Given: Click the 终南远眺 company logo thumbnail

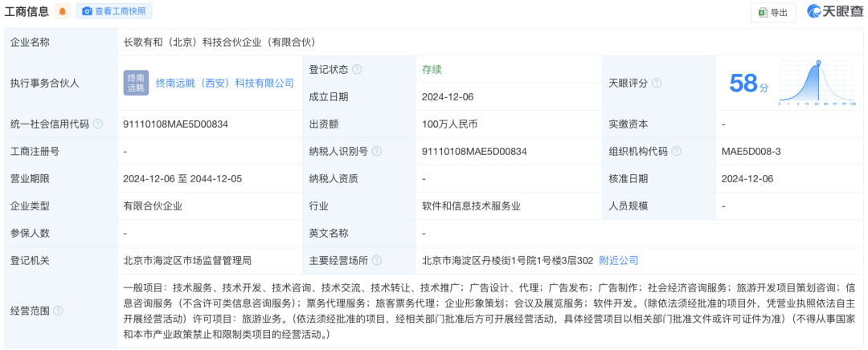Looking at the screenshot, I should point(136,83).
